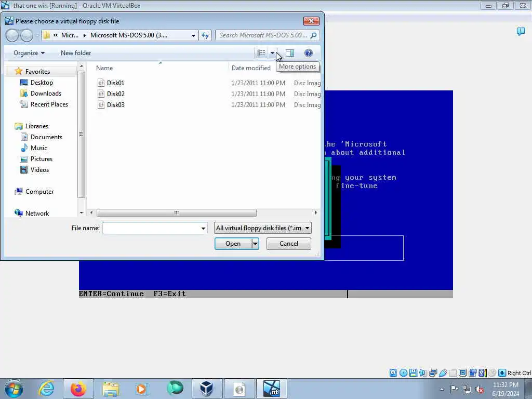This screenshot has height=399, width=532.
Task: Select the Disk03 image file
Action: coord(116,104)
